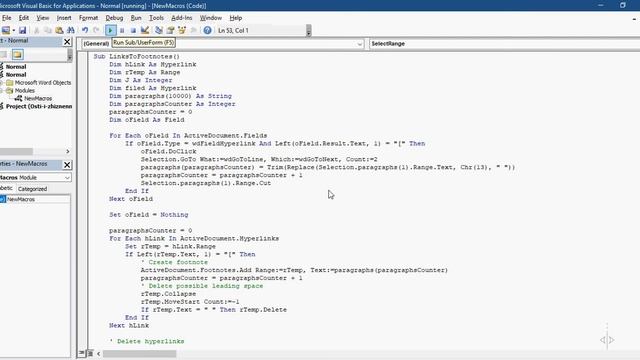This screenshot has height=360, width=640.
Task: Click the 'Sub LinksToFootnotes()' code line
Action: [x=136, y=56]
